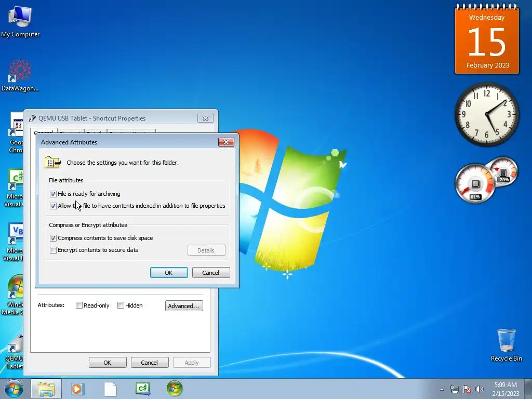532x399 pixels.
Task: Click the calendar gadget showing Wednesday 15
Action: [x=487, y=39]
